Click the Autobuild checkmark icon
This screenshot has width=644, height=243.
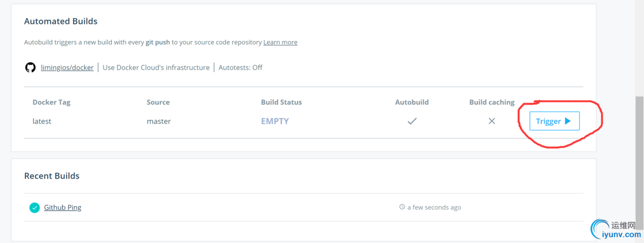pos(412,121)
